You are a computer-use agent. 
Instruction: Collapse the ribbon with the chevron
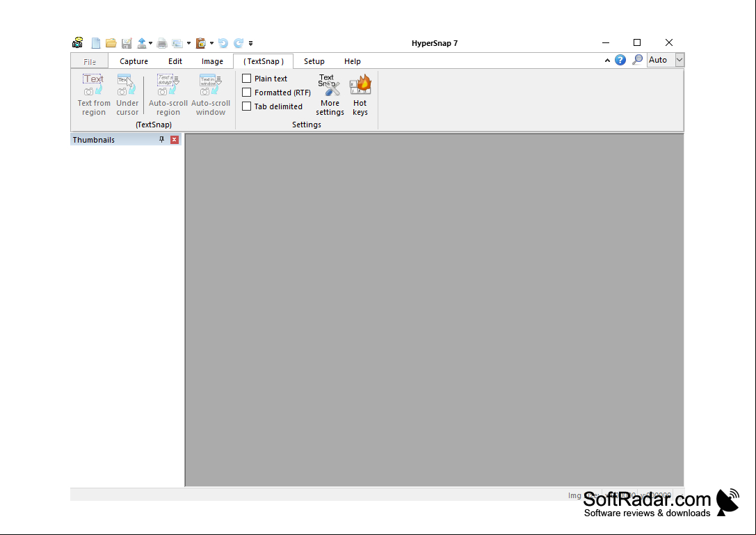click(607, 61)
